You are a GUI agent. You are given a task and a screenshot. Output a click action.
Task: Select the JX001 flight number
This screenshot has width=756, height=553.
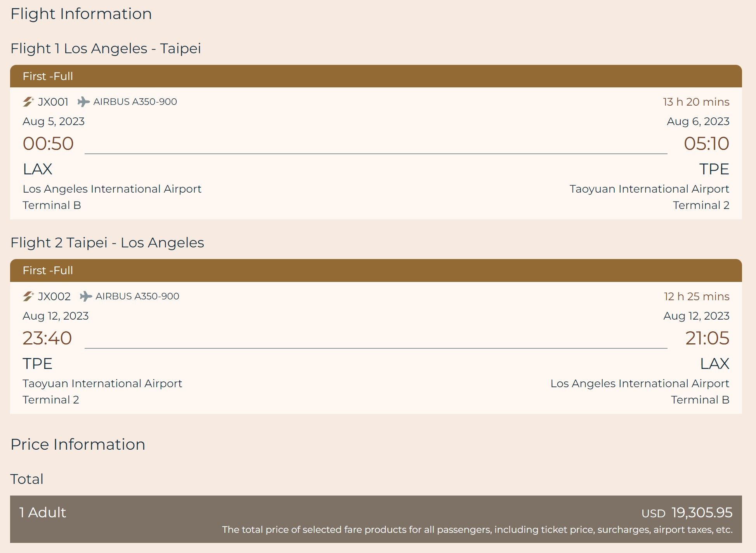(53, 102)
